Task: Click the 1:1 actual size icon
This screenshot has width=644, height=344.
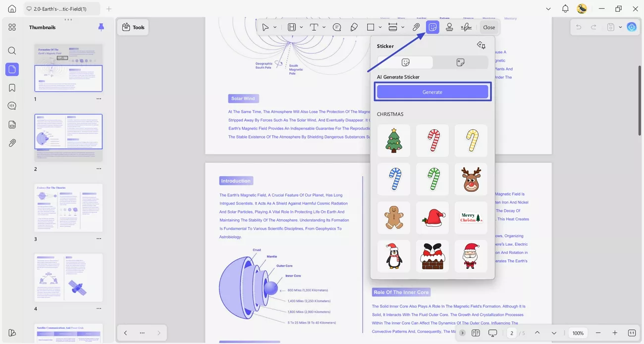Action: (x=632, y=333)
